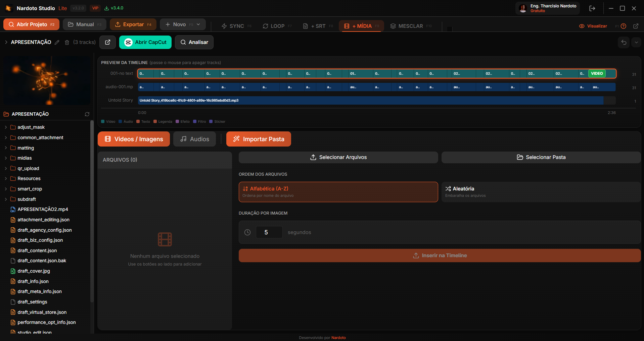This screenshot has width=644, height=341.
Task: Switch to the Audios tab
Action: point(194,139)
